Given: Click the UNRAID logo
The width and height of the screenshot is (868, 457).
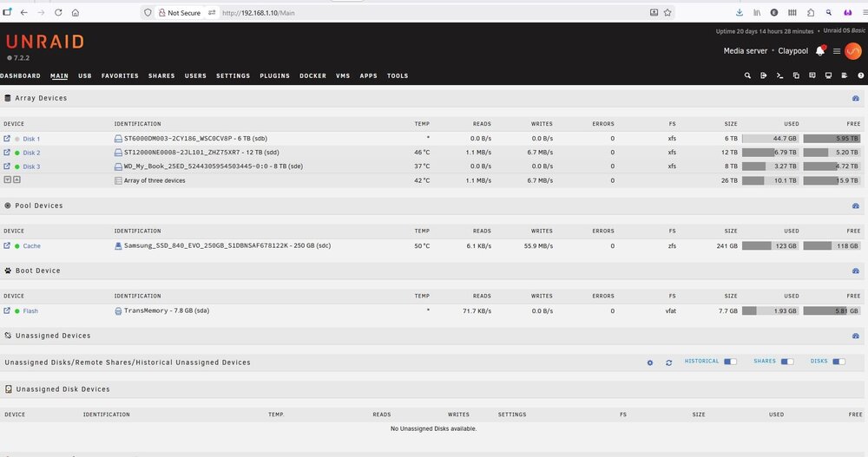Looking at the screenshot, I should 45,42.
